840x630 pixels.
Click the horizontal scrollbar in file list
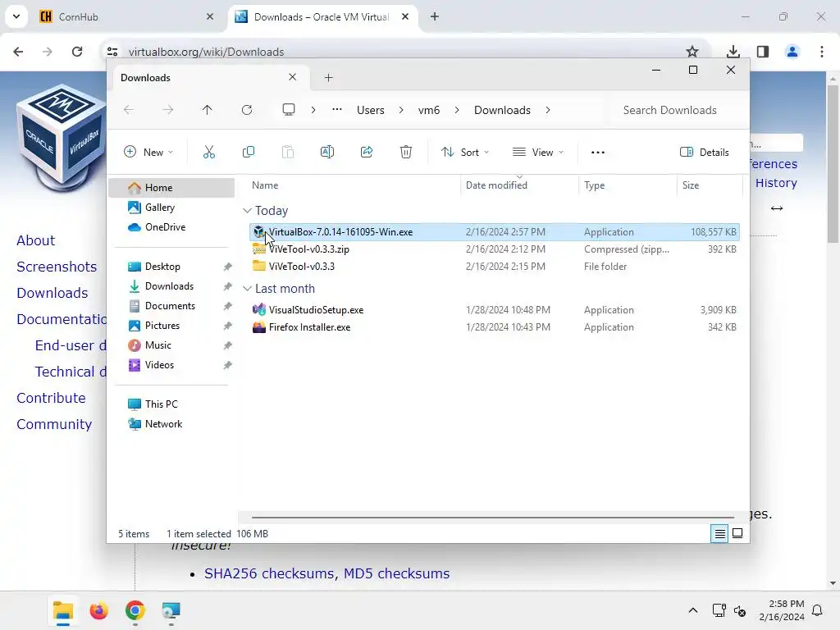(493, 518)
